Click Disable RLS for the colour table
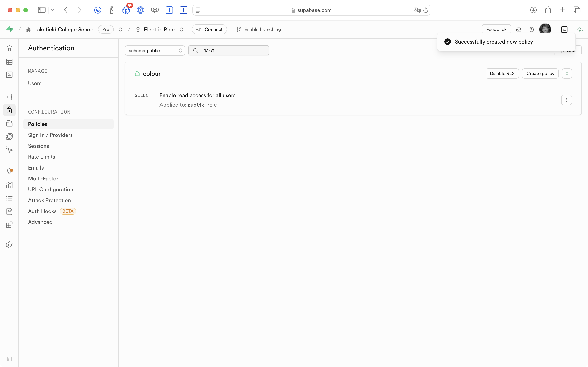588x367 pixels. coord(502,73)
